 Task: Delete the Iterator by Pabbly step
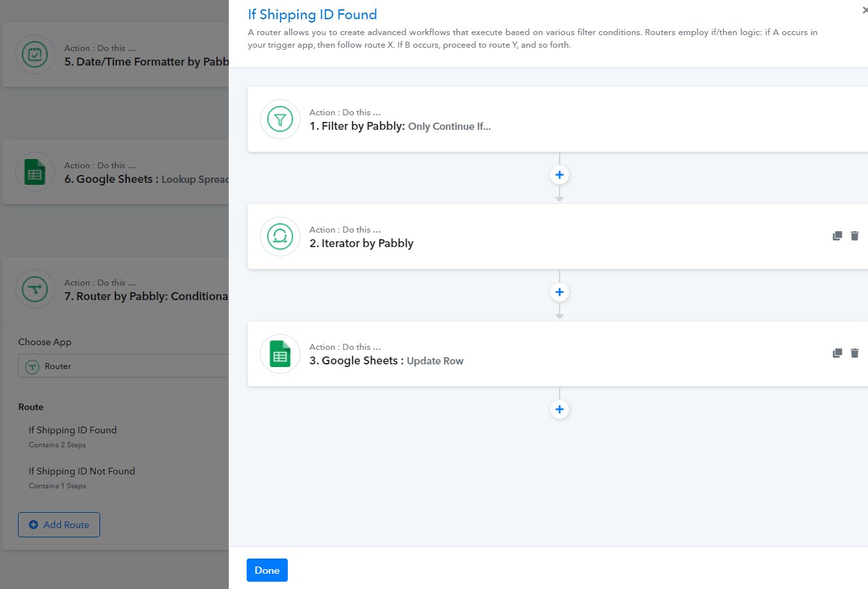855,236
